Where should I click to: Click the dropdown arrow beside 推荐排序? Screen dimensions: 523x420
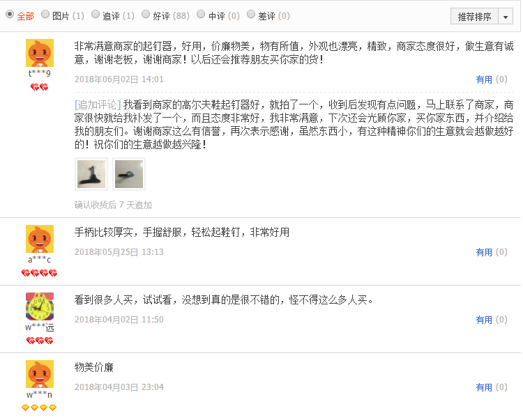click(506, 16)
